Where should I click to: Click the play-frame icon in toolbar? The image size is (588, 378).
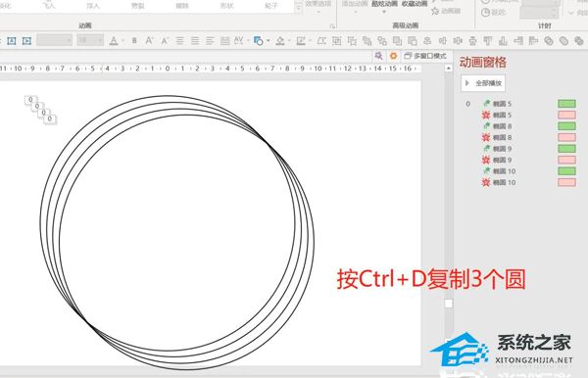coord(26,41)
